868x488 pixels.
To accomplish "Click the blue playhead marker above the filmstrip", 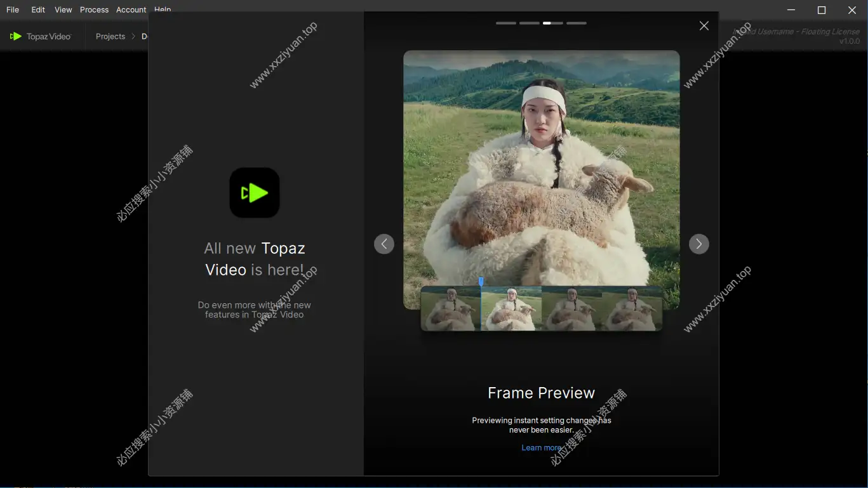I will click(481, 280).
